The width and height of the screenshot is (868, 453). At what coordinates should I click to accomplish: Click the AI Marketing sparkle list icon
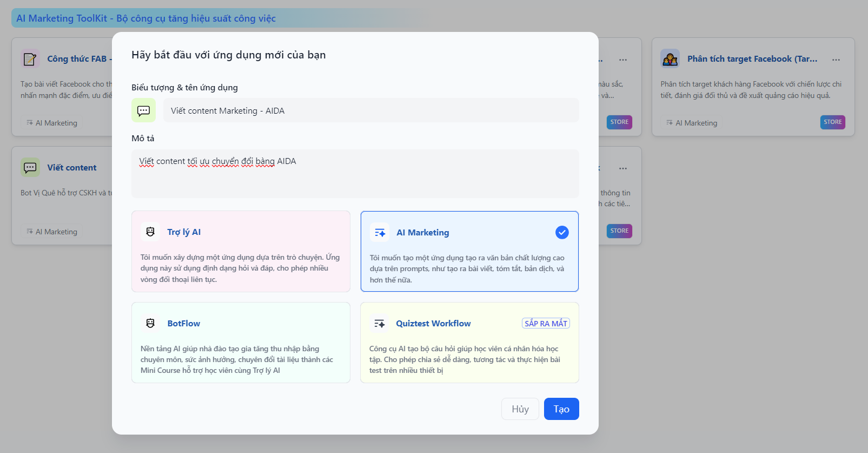[x=380, y=233]
